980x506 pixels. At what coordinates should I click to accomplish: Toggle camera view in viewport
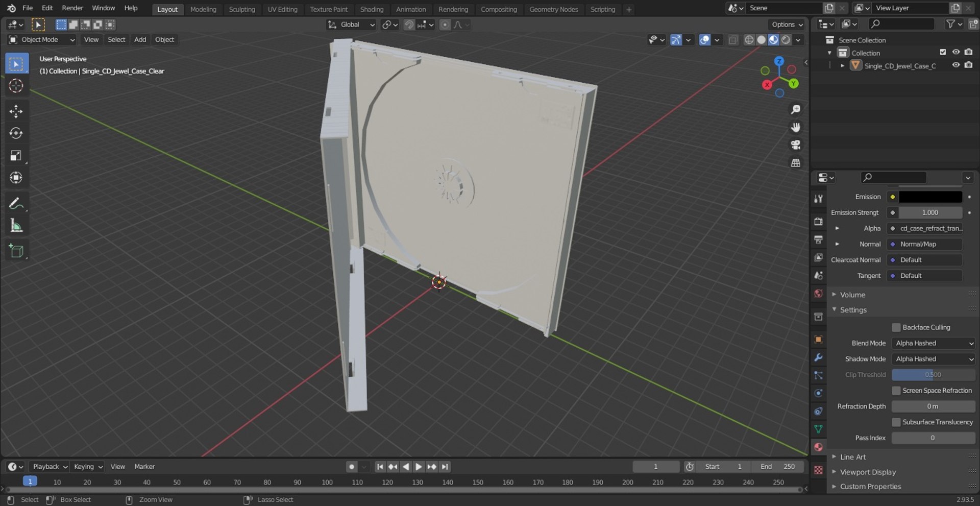(x=795, y=145)
